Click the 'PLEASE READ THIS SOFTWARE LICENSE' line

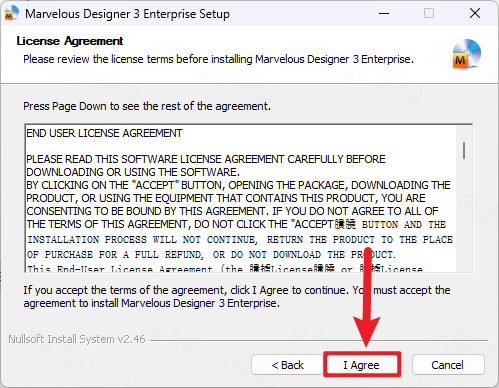(x=206, y=159)
